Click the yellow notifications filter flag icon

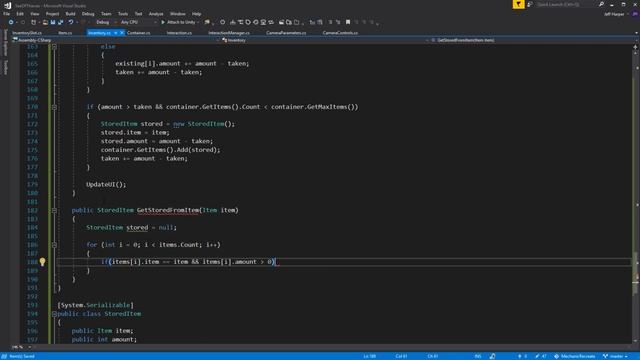coord(518,4)
